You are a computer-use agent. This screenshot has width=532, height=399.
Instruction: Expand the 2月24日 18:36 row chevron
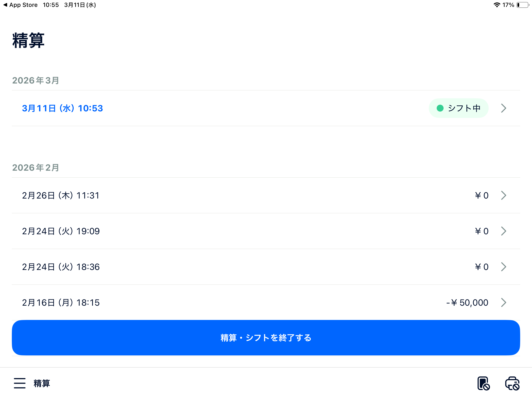[504, 267]
